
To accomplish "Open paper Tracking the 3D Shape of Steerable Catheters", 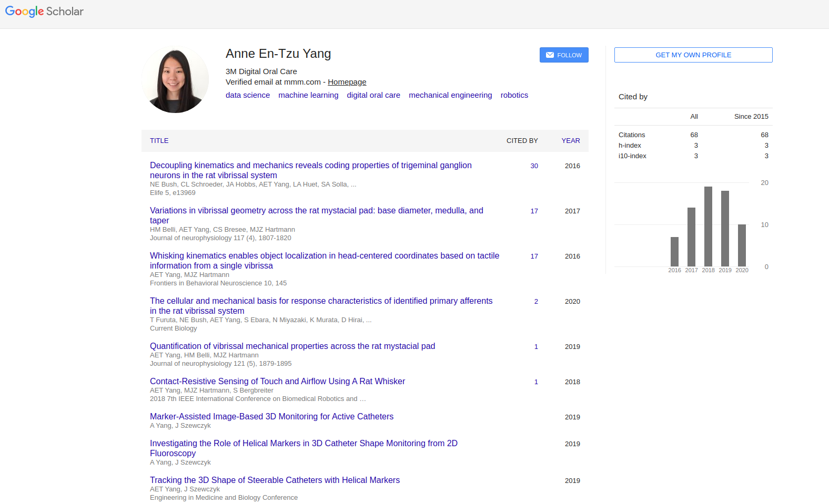I will pyautogui.click(x=275, y=480).
